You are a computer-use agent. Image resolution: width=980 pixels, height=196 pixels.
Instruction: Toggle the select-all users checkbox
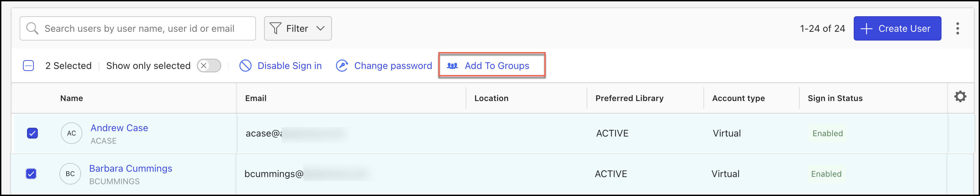pos(28,66)
